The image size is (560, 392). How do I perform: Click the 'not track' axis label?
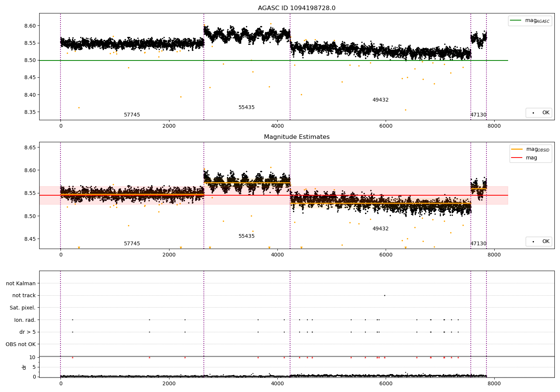coord(24,296)
